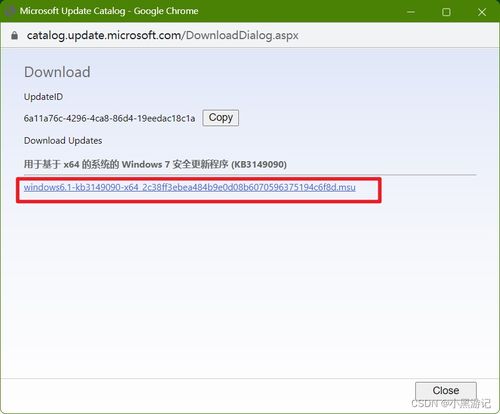This screenshot has width=500, height=414.
Task: Click the Download Updates label
Action: pyautogui.click(x=63, y=141)
